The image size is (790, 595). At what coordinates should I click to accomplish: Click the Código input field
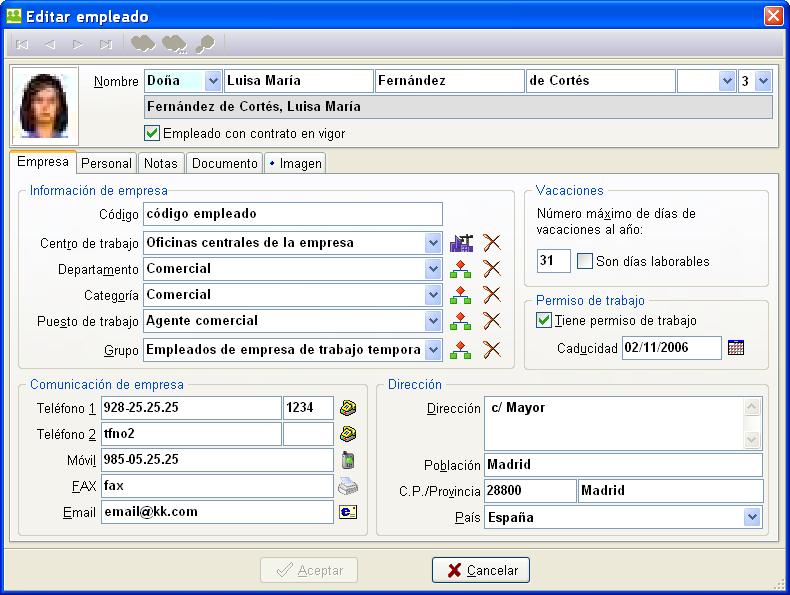[293, 214]
